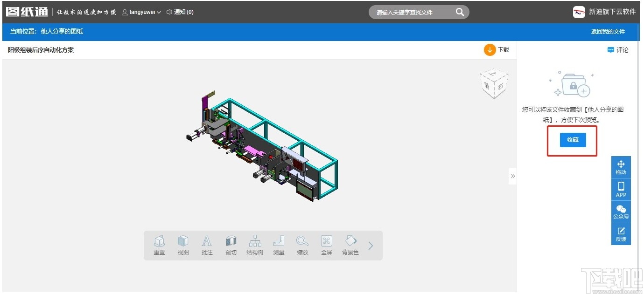Activate the 剖切 section cut tool
The width and height of the screenshot is (644, 294).
231,245
